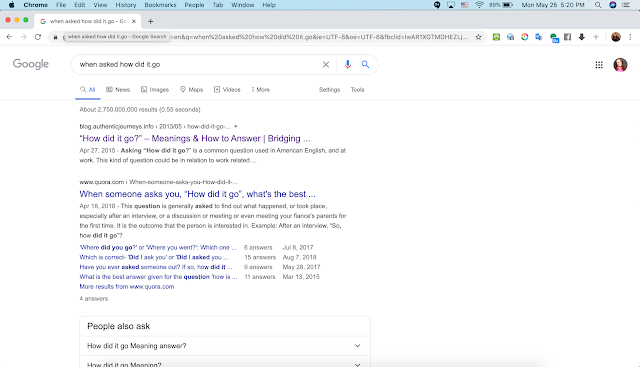Click the download arrow extension icon

click(582, 37)
